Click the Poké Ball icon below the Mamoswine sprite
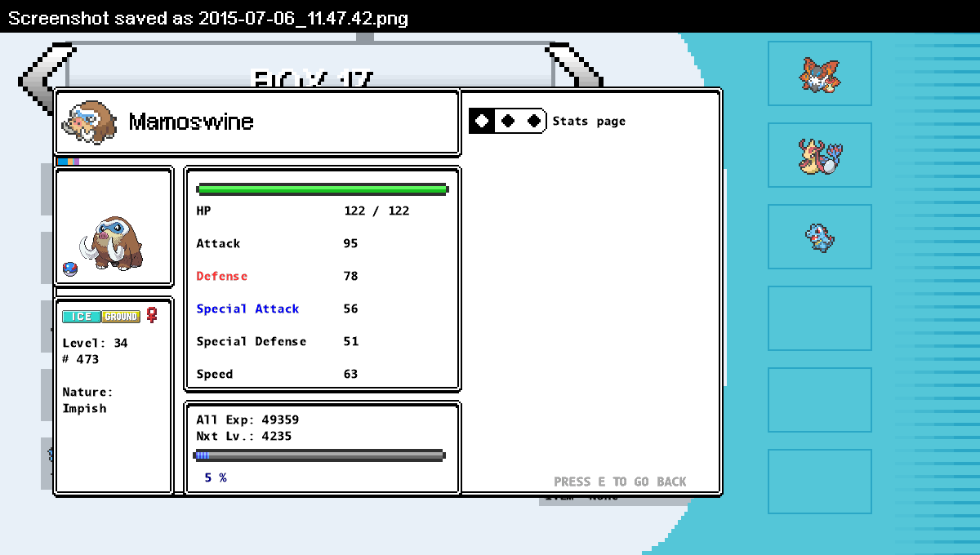 pyautogui.click(x=69, y=269)
